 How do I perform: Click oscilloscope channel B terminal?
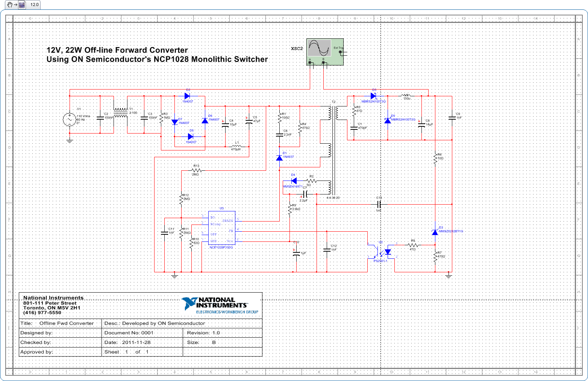[x=323, y=63]
